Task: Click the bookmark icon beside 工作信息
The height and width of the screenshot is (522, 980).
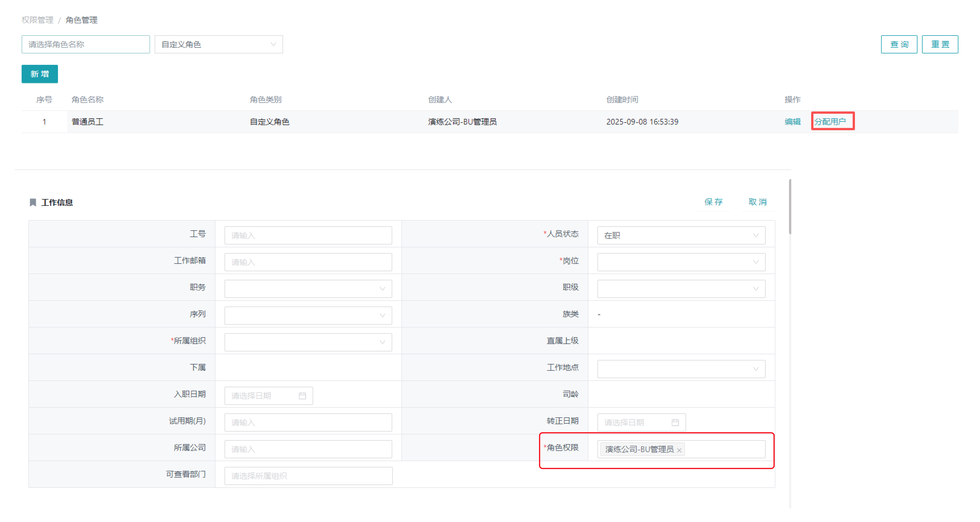Action: tap(33, 202)
